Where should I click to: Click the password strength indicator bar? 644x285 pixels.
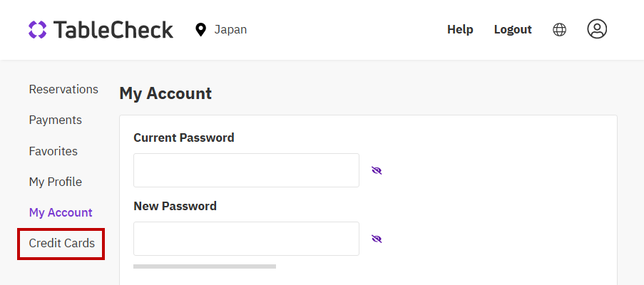click(205, 266)
